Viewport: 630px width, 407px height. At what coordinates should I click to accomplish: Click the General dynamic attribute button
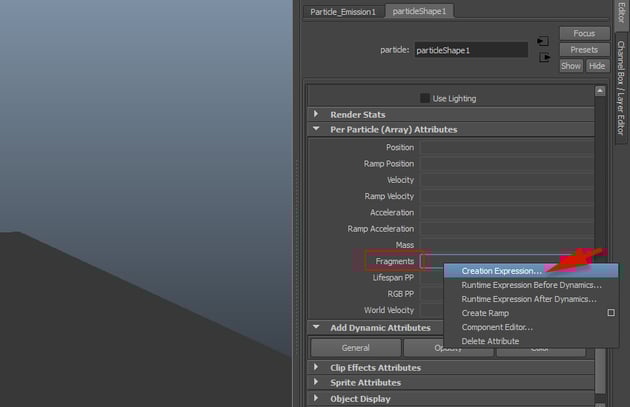coord(356,348)
